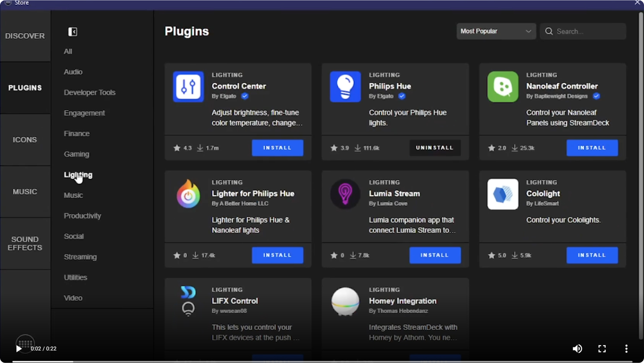Show All plugin categories

[x=68, y=51]
